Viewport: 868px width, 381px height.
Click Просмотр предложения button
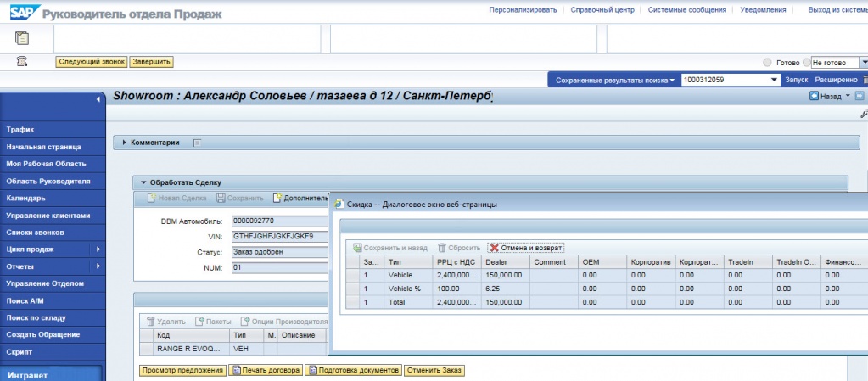click(x=182, y=370)
